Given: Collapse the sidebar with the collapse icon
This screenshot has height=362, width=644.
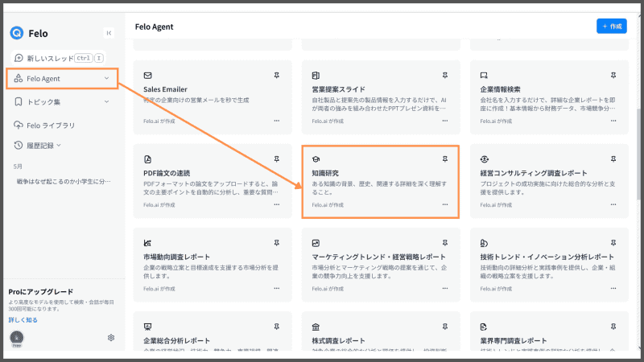Looking at the screenshot, I should tap(109, 33).
